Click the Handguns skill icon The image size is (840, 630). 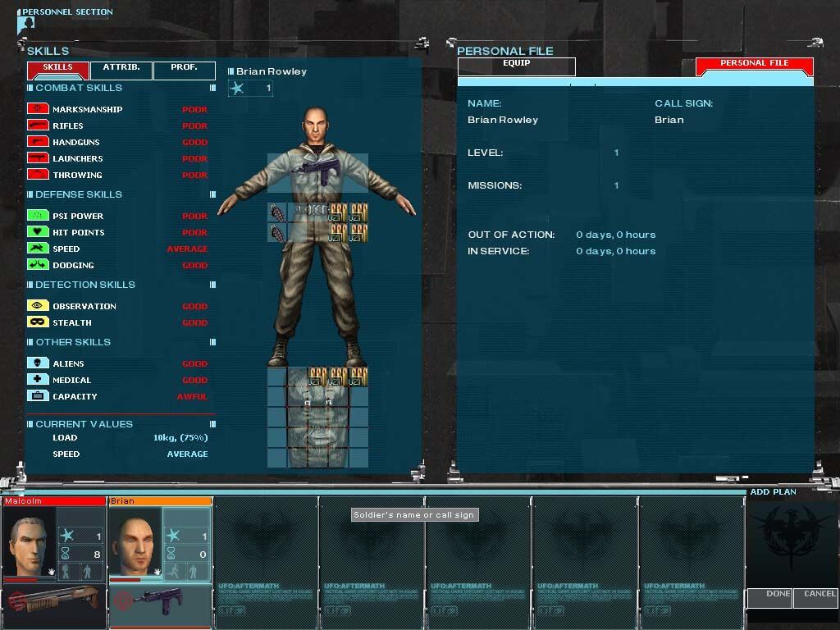coord(38,142)
